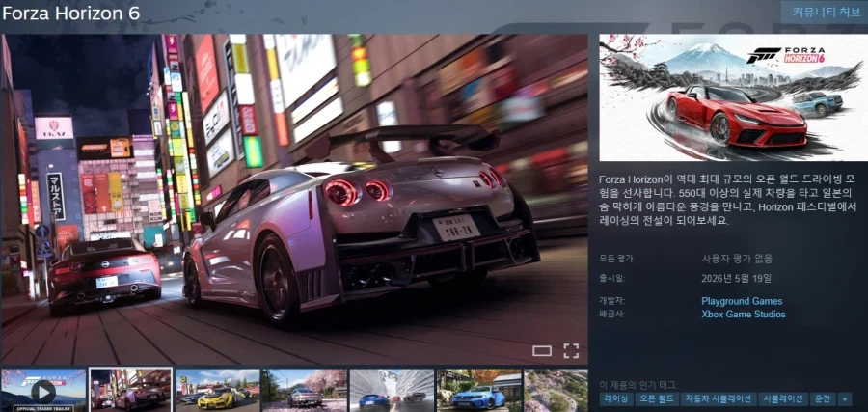This screenshot has width=868, height=412.
Task: Select the 자동차 시뮬레이션 tag
Action: [717, 398]
